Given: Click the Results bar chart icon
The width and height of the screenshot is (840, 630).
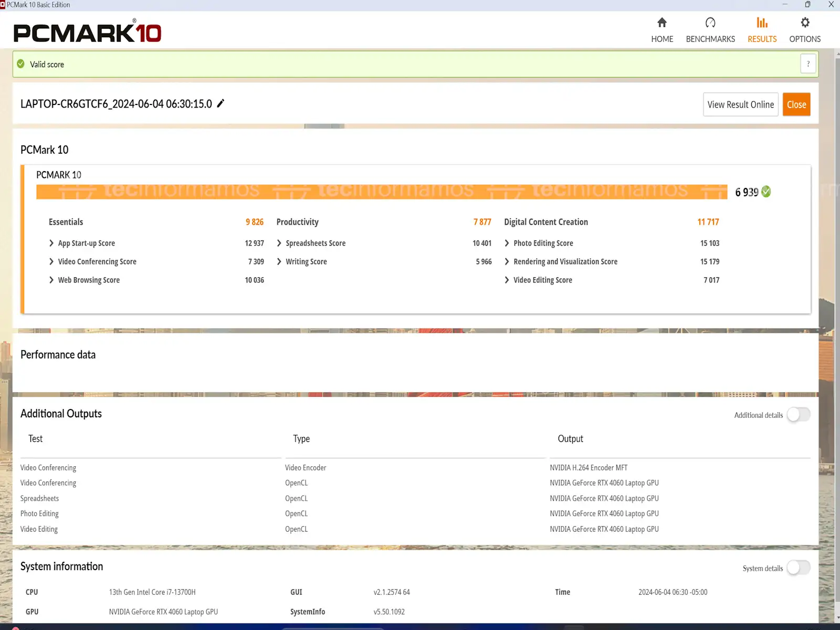Looking at the screenshot, I should [762, 23].
